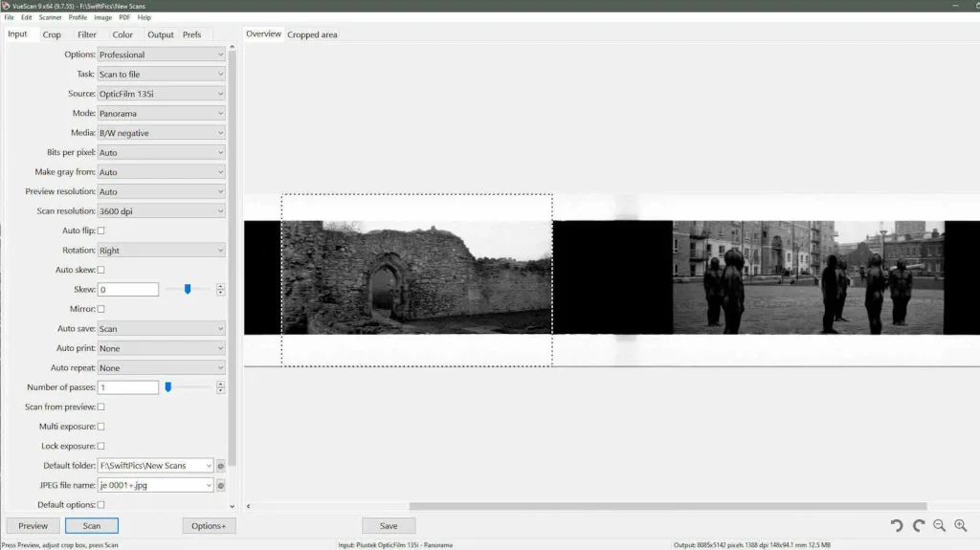Screen dimensions: 980x550
Task: Switch to the Filter tab
Action: coord(87,34)
